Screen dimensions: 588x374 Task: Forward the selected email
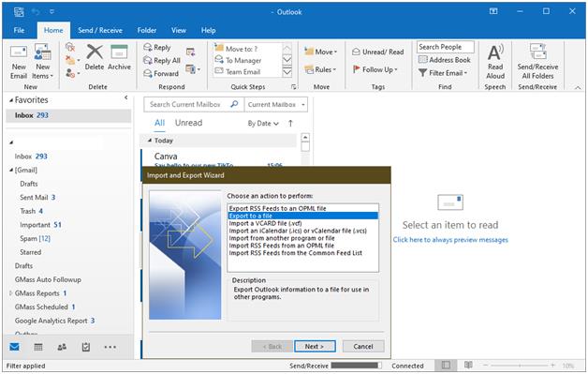(x=161, y=74)
